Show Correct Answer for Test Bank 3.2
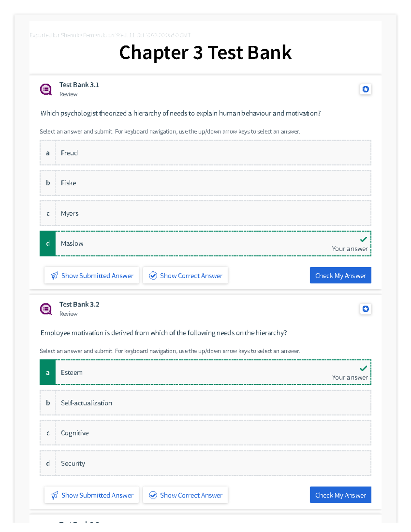Screen dimensions: 411x532 (185, 495)
